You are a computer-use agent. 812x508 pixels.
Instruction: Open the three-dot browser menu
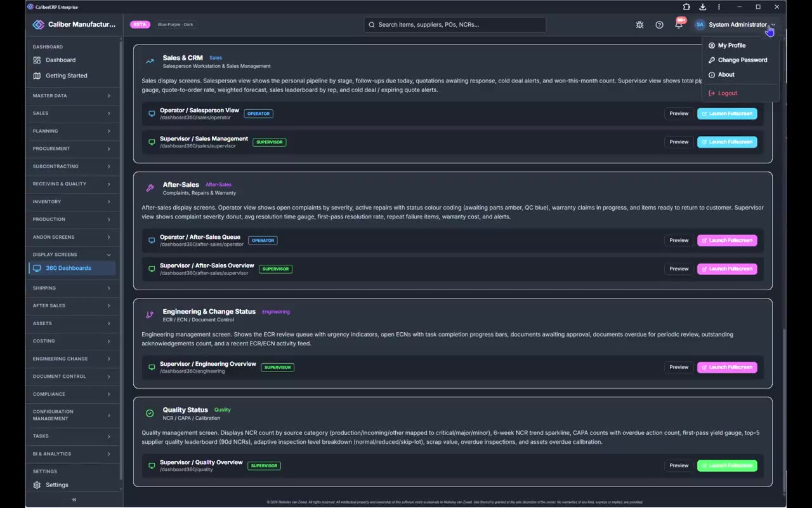[x=719, y=7]
